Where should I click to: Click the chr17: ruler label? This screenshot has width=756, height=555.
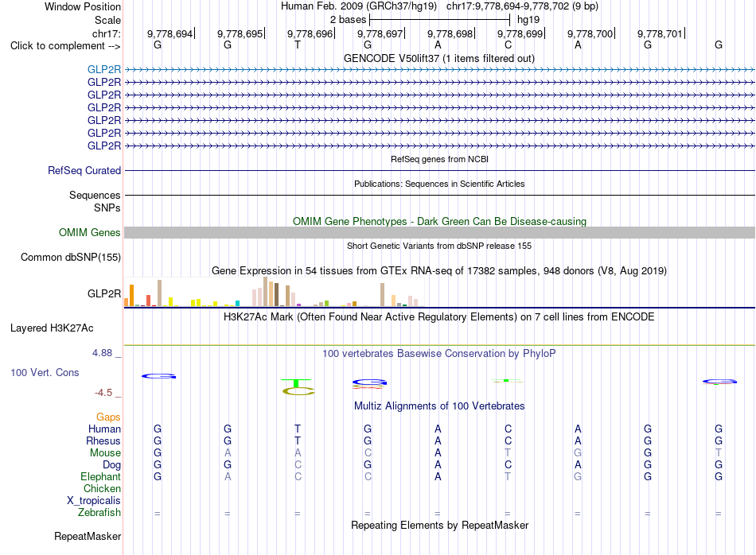[107, 33]
